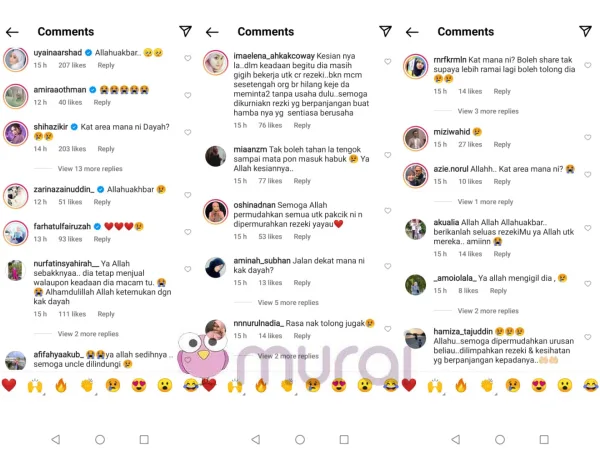
Task: Open imaelena_ahkakcoway's profile via username
Action: pos(274,56)
